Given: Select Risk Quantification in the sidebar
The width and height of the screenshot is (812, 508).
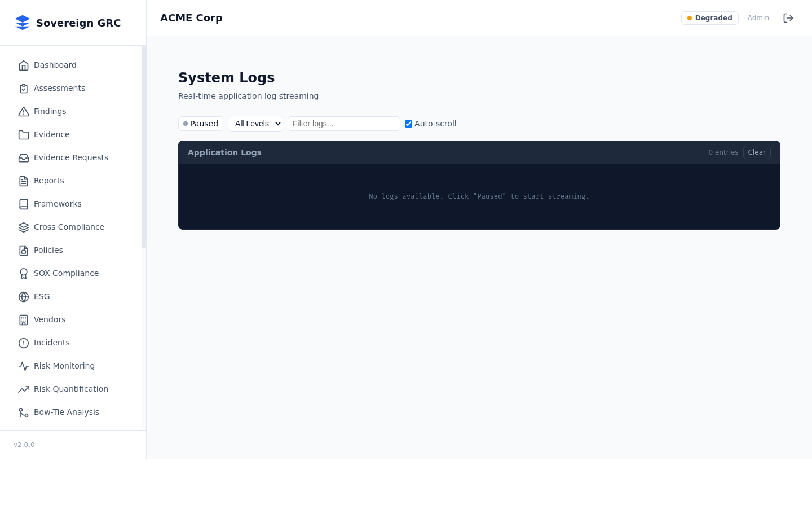Looking at the screenshot, I should 71,389.
